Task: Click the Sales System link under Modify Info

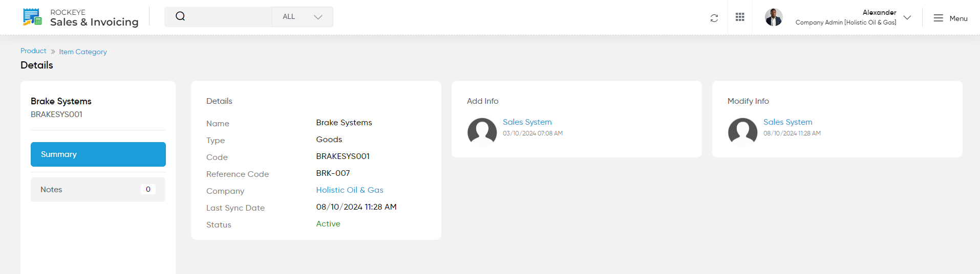Action: (788, 122)
